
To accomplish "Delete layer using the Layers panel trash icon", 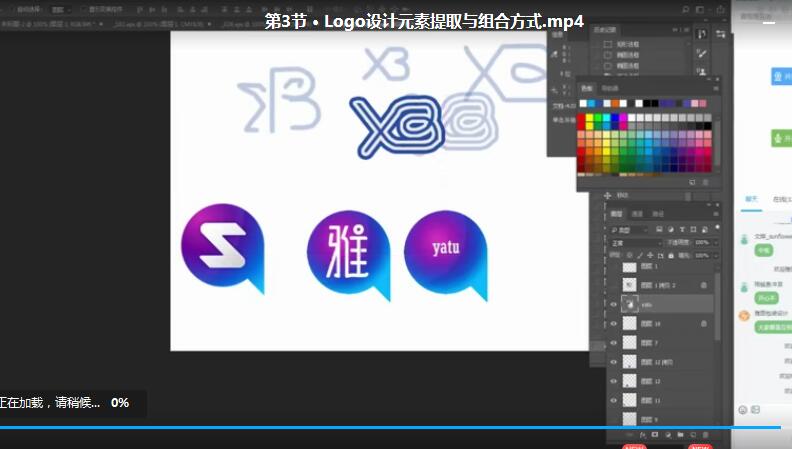I will click(704, 436).
